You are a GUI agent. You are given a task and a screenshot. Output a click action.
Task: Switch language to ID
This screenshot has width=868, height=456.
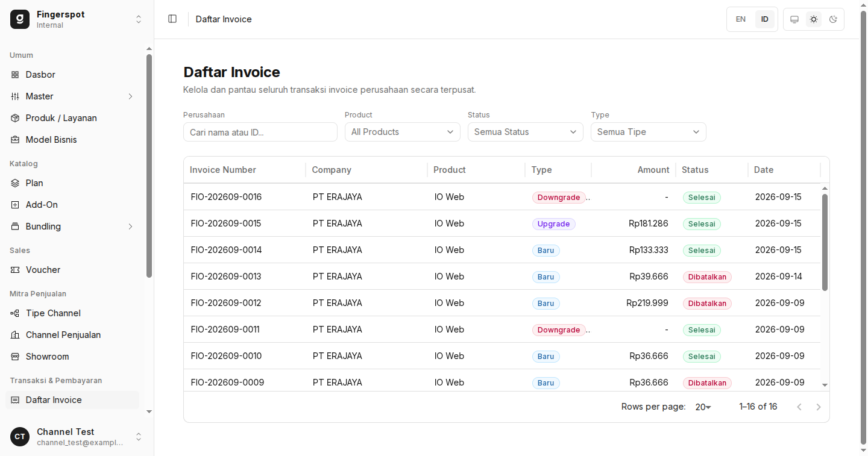click(765, 19)
